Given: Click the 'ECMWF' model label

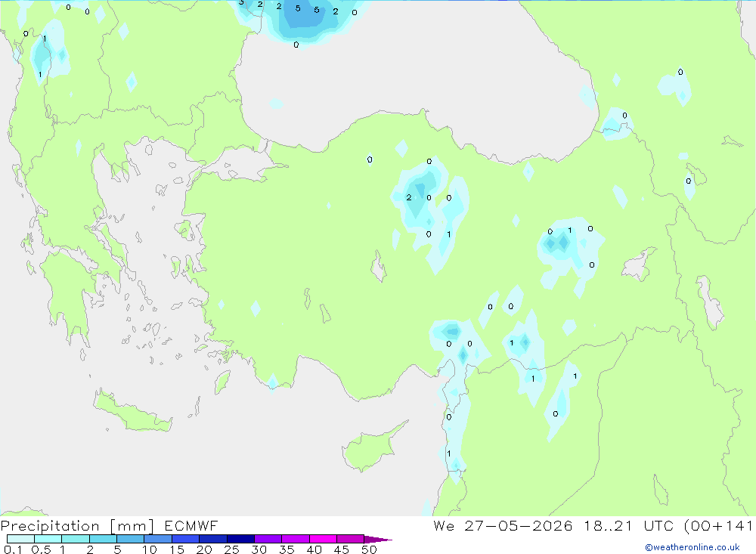Looking at the screenshot, I should coord(191,525).
